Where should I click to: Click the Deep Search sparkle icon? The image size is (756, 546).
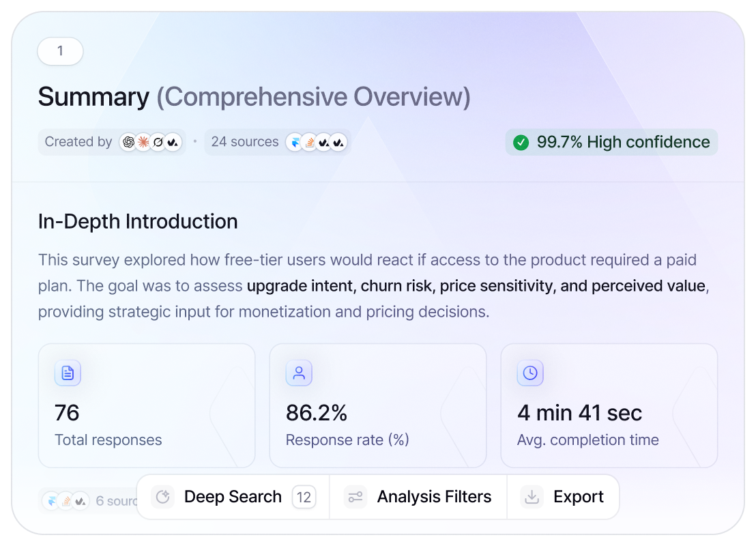[163, 497]
